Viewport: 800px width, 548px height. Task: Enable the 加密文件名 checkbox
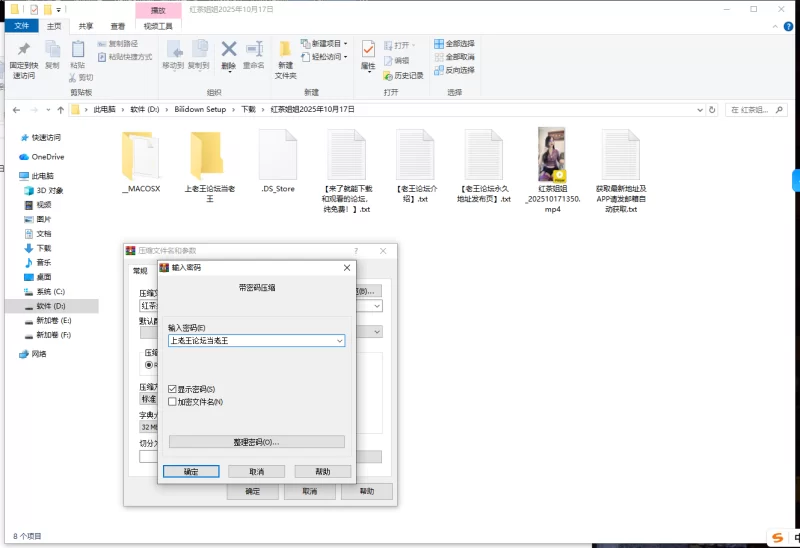tap(173, 401)
